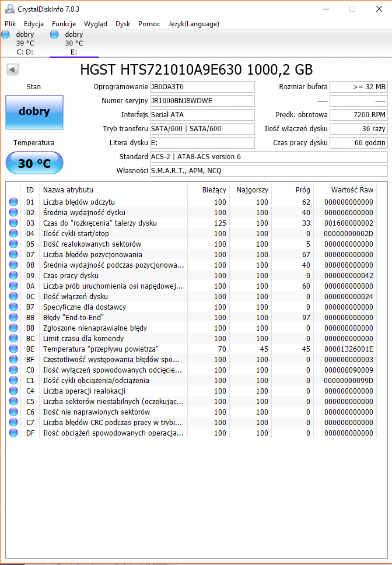Click status orb for attribute C1
392x565 pixels.
(13, 381)
